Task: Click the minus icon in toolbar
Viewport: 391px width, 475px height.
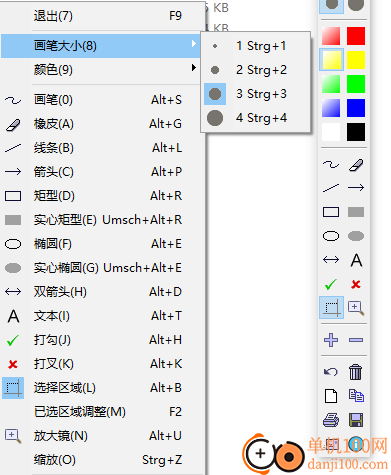Action: 356,340
